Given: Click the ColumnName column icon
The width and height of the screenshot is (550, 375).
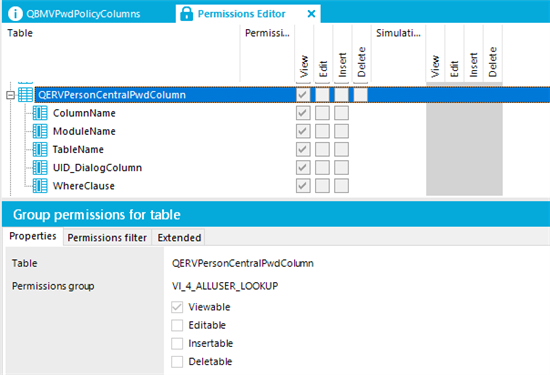Looking at the screenshot, I should click(x=40, y=113).
